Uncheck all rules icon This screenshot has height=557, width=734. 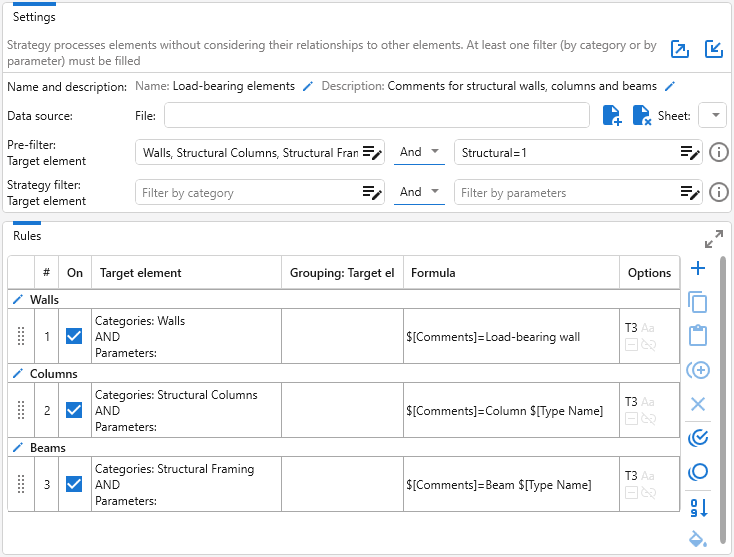pos(698,472)
